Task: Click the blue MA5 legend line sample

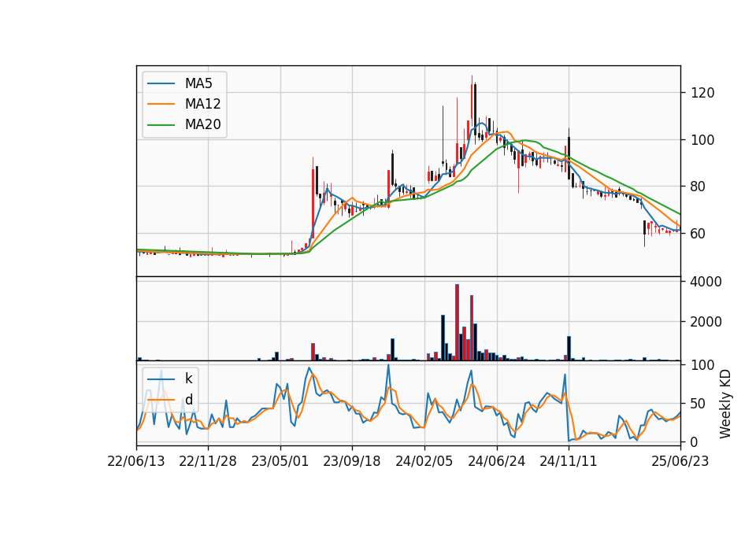Action: 161,83
